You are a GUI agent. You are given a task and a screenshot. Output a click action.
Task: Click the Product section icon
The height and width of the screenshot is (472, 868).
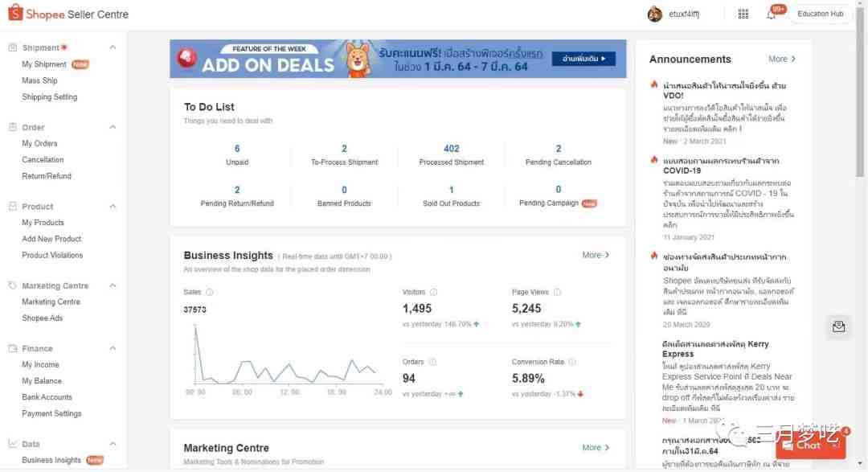(x=13, y=206)
